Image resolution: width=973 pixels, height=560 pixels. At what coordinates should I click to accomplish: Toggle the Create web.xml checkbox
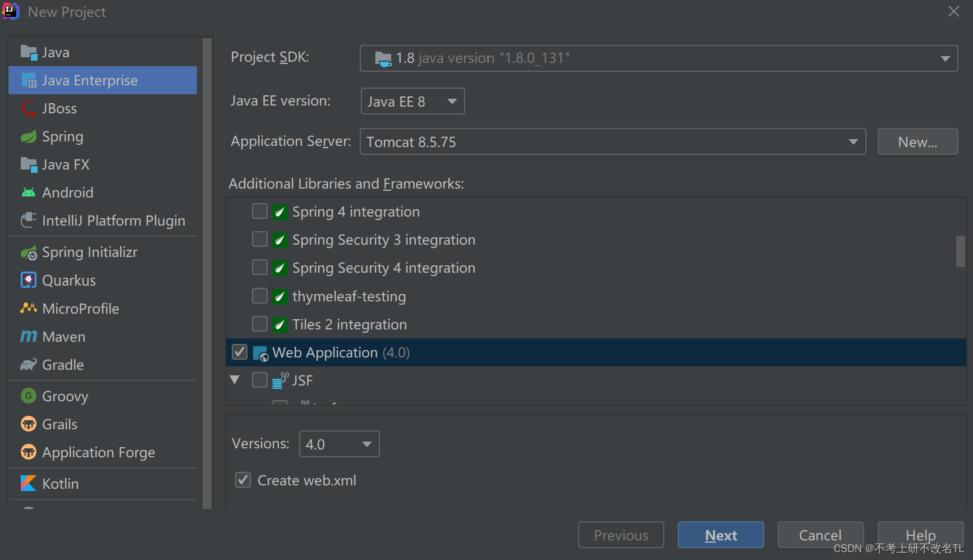tap(243, 480)
